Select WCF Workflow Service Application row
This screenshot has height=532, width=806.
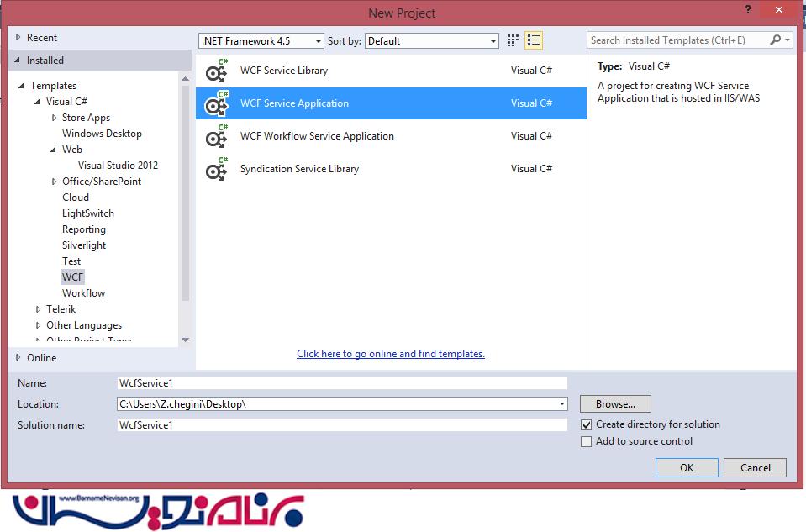(x=391, y=136)
